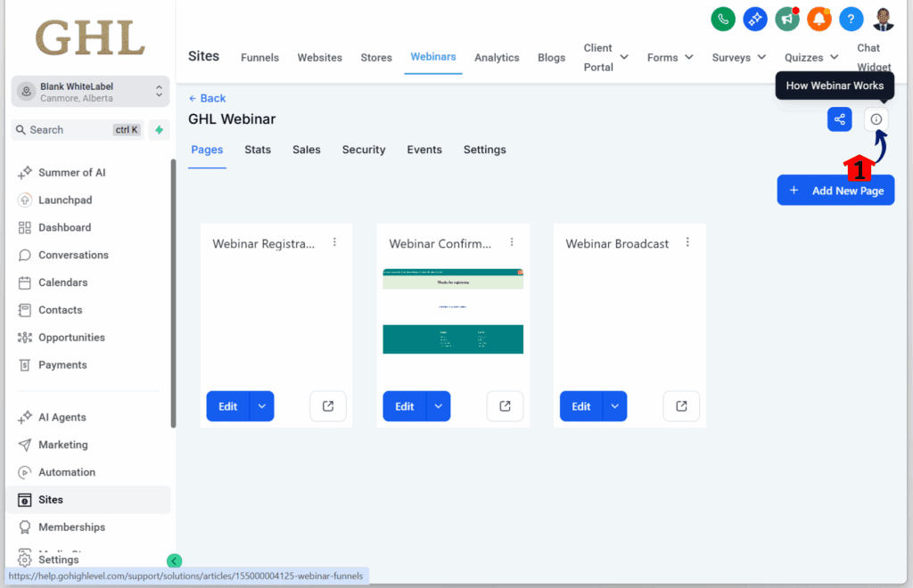Switch to the Stores tab
The width and height of the screenshot is (913, 588).
376,57
